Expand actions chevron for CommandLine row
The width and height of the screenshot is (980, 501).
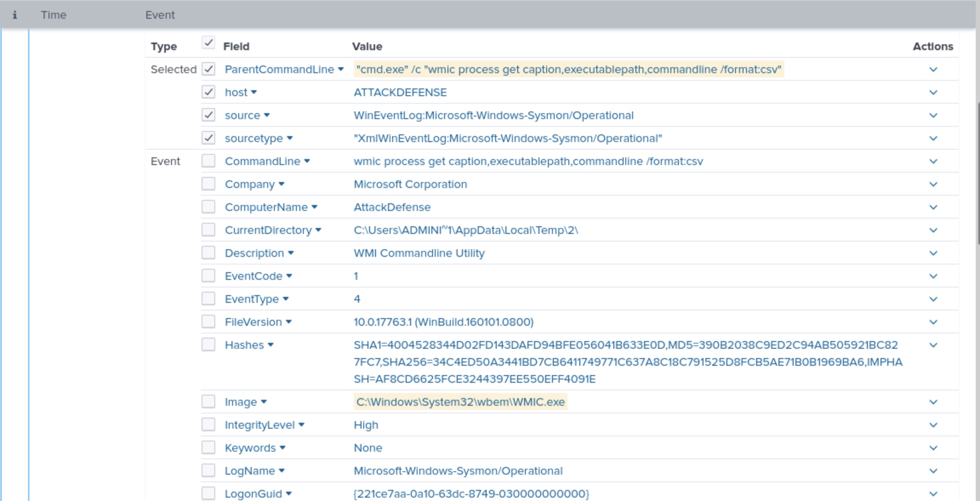click(x=933, y=161)
